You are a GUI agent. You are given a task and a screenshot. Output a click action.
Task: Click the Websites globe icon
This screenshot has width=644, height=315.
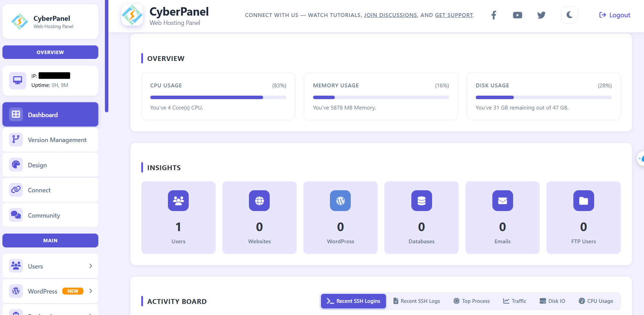coord(259,201)
